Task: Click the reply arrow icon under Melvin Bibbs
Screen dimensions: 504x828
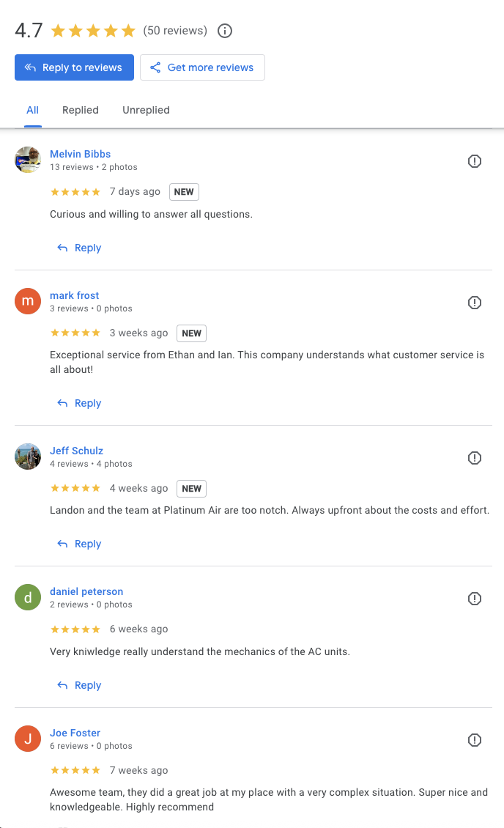Action: tap(62, 248)
